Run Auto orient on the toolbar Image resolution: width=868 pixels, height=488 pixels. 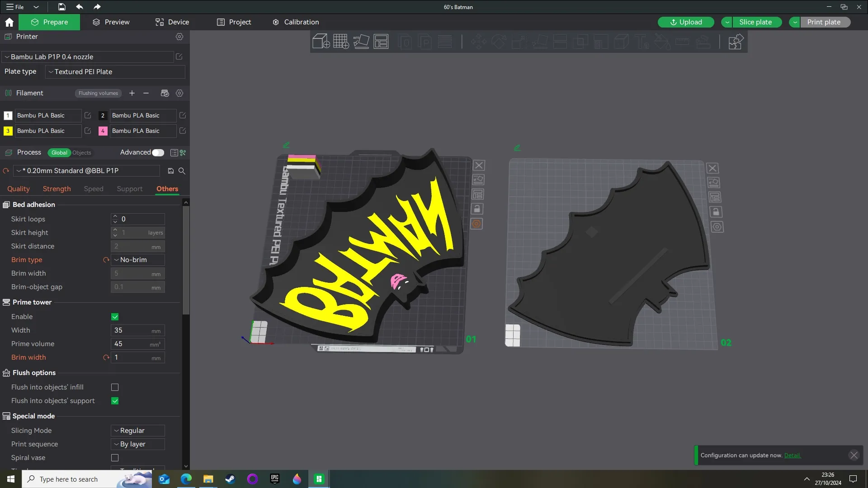[361, 42]
